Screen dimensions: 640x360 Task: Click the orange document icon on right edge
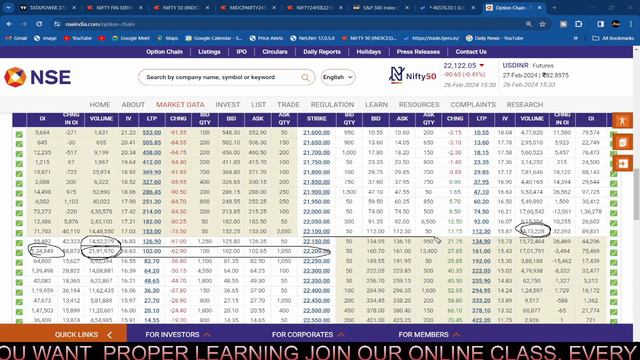[x=622, y=142]
